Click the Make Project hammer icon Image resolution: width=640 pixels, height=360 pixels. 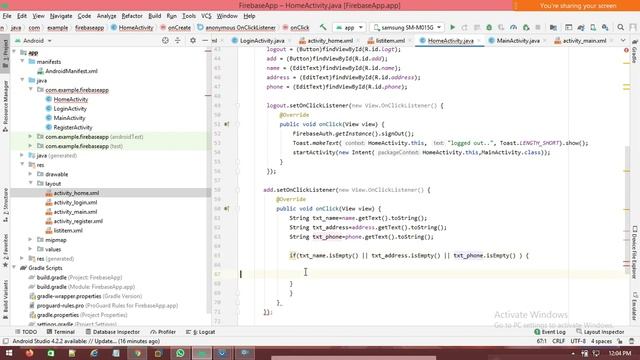click(323, 27)
